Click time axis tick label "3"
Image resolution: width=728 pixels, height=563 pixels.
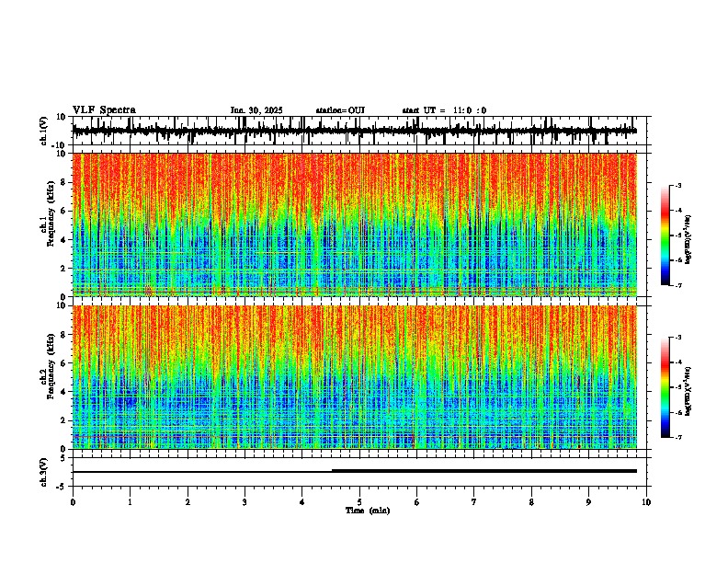click(245, 502)
